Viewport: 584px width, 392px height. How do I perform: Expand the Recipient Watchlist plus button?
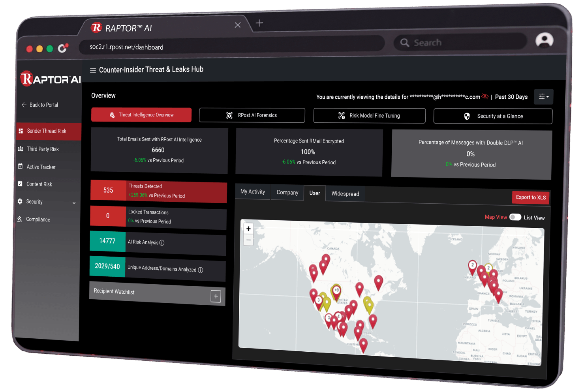(216, 296)
